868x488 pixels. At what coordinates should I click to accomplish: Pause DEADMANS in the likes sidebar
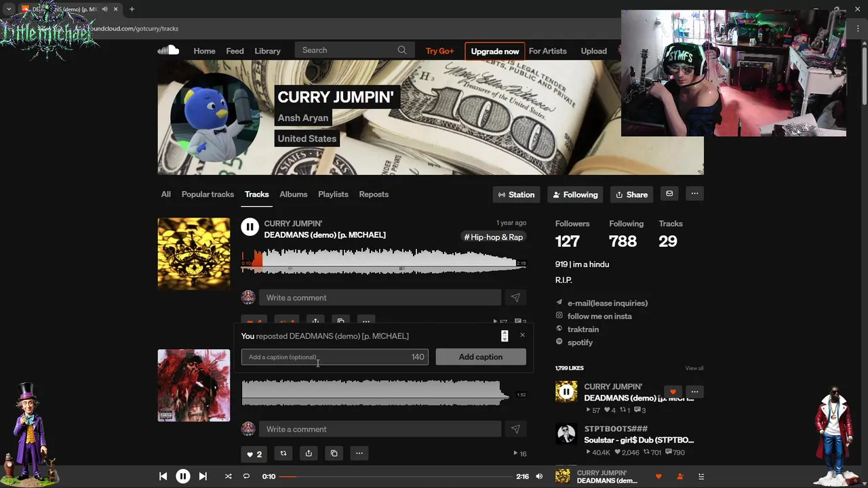point(566,392)
